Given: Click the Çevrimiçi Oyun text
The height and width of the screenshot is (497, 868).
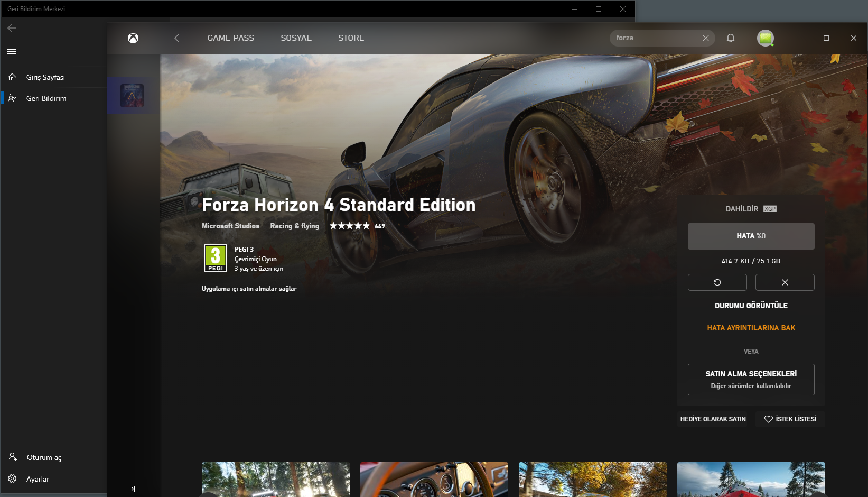Looking at the screenshot, I should pyautogui.click(x=256, y=259).
